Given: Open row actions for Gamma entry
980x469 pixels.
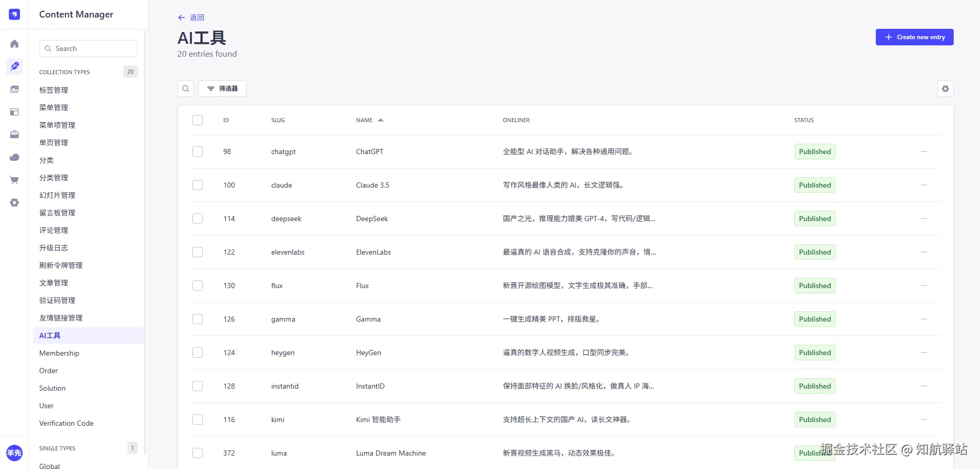Looking at the screenshot, I should pyautogui.click(x=924, y=319).
